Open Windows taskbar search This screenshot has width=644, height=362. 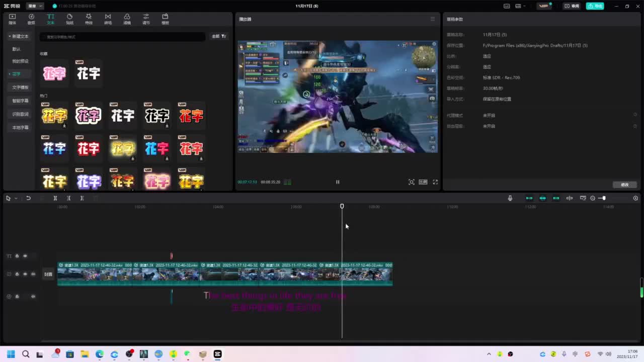pos(26,354)
